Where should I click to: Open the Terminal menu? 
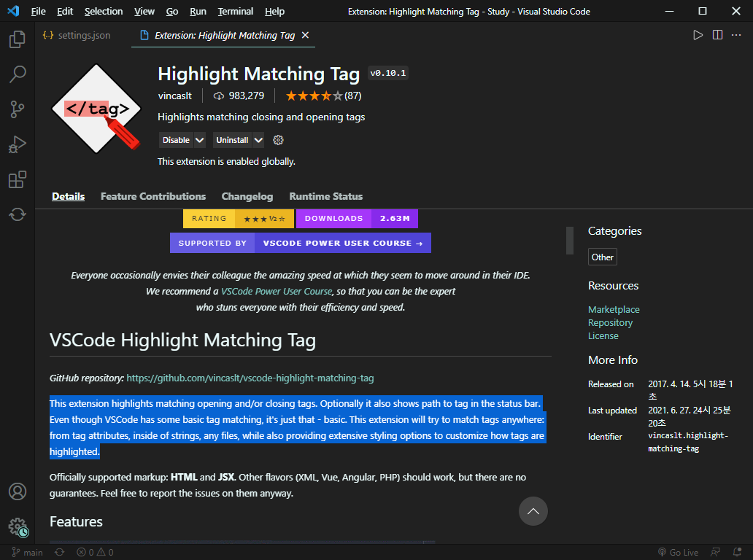[x=235, y=11]
